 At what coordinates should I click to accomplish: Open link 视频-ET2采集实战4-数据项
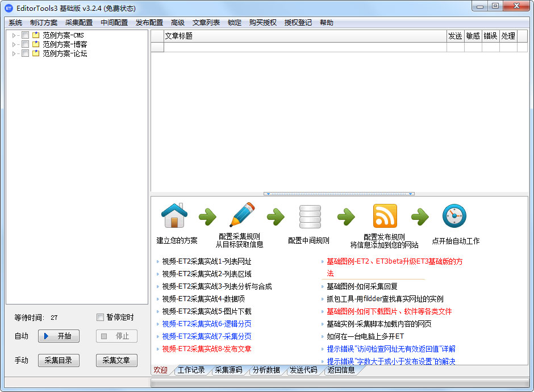[203, 299]
